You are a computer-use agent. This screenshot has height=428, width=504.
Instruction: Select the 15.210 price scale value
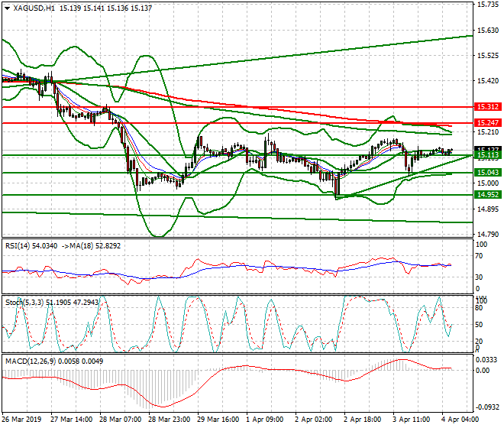point(488,132)
